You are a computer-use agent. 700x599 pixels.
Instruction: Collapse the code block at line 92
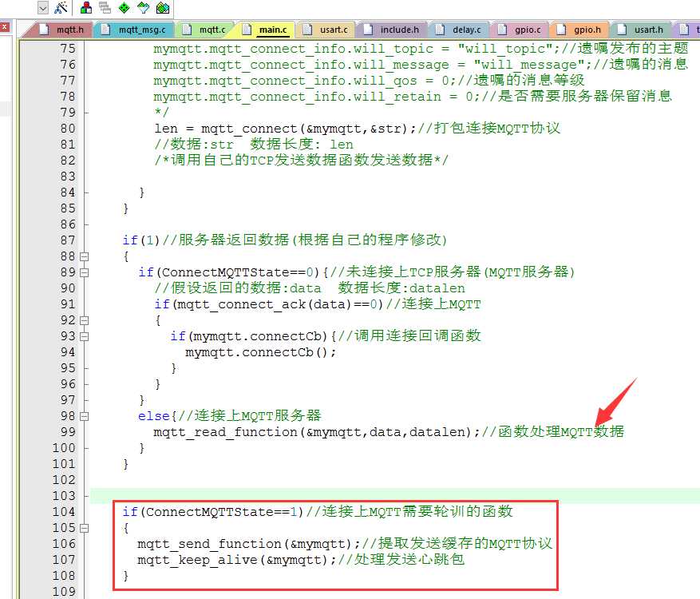coord(84,321)
